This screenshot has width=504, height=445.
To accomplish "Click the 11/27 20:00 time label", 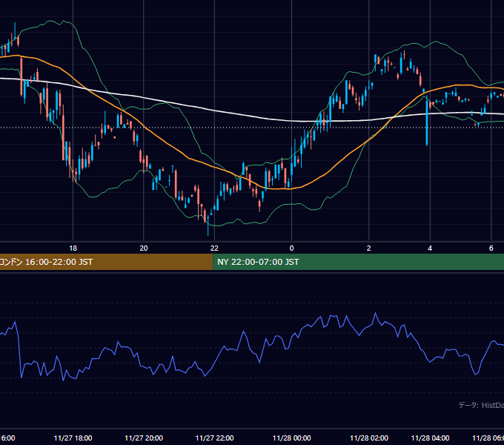I will (144, 438).
